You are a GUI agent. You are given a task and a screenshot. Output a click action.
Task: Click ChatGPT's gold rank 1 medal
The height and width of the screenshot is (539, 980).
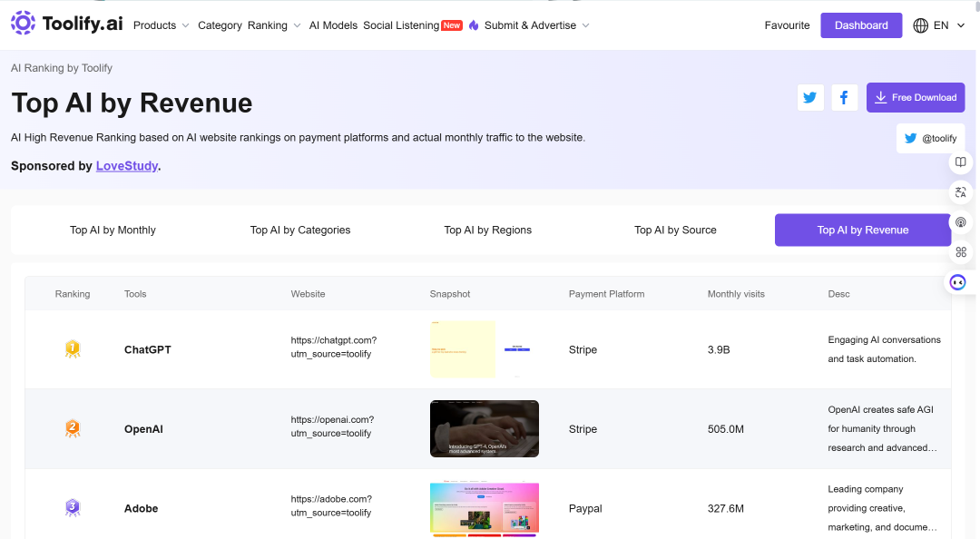(73, 349)
